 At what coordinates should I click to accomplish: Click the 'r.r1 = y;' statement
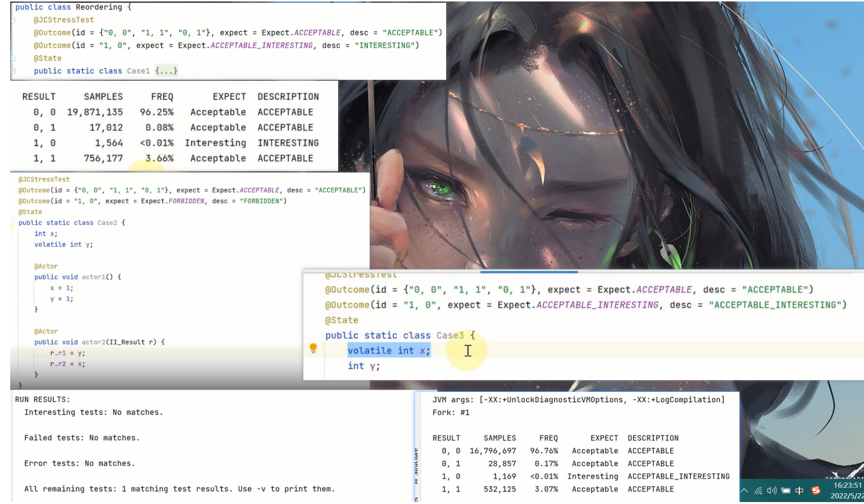(x=68, y=353)
